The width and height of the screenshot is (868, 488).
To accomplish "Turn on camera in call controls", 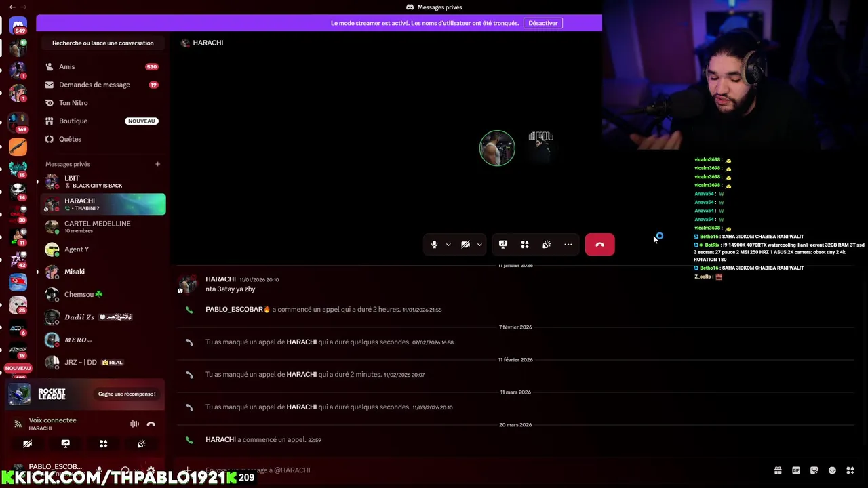I will pos(466,245).
